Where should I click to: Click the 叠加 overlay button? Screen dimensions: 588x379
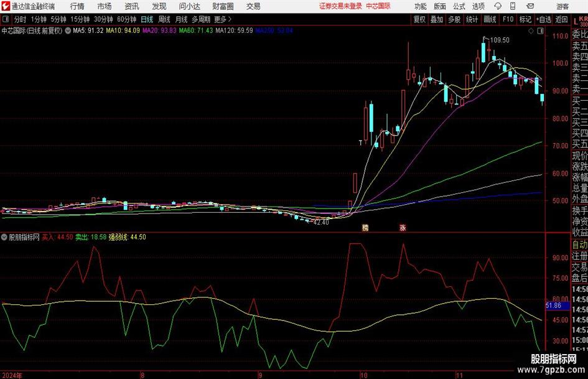point(437,19)
